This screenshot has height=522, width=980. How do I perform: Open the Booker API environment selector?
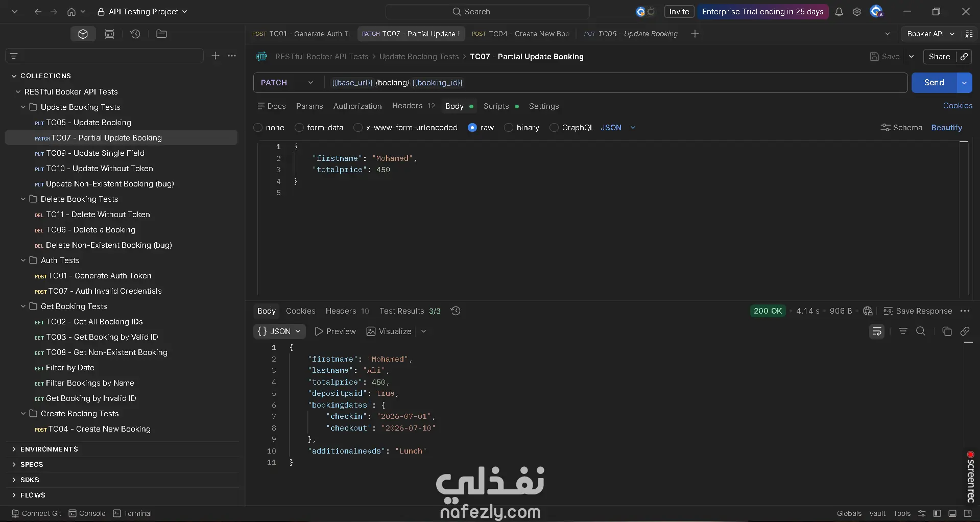(x=930, y=34)
